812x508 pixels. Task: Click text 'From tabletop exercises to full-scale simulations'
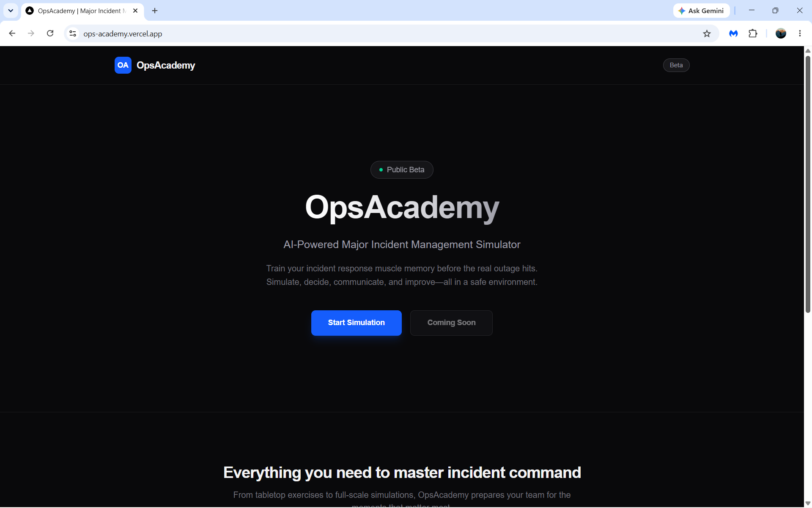click(324, 495)
